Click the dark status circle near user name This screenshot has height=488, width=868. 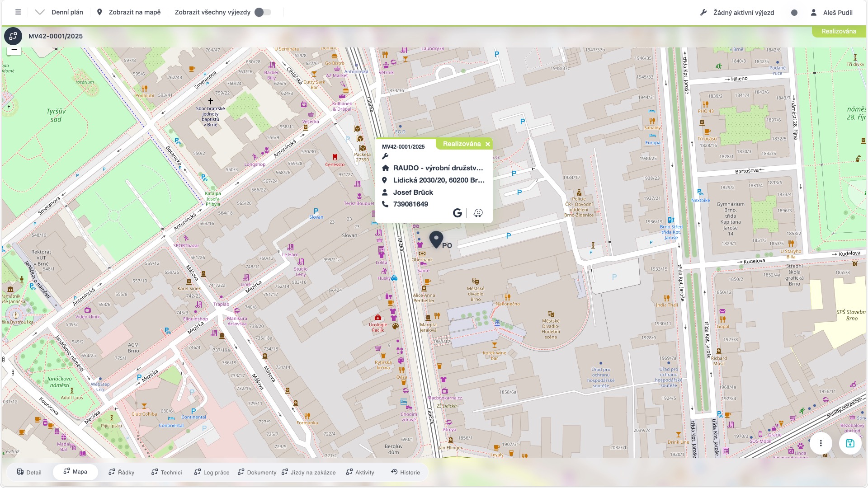point(794,13)
